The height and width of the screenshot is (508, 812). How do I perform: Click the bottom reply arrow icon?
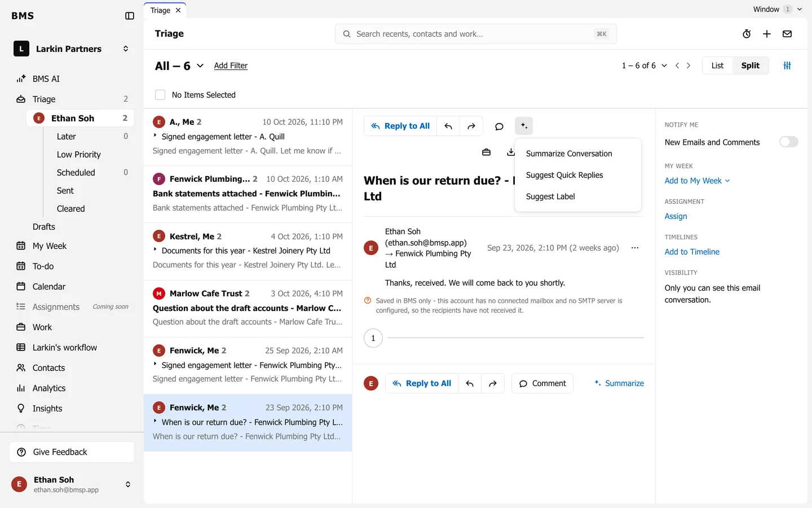click(x=470, y=383)
